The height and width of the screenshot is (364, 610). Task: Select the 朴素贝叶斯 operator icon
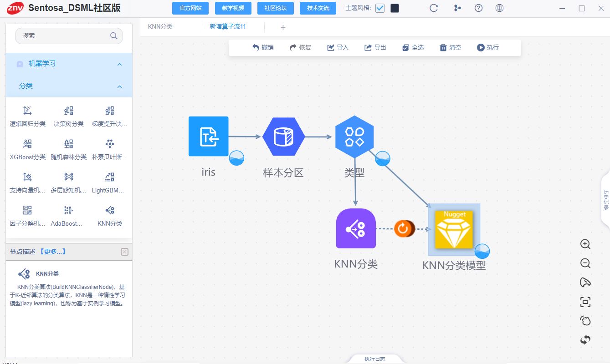click(110, 144)
